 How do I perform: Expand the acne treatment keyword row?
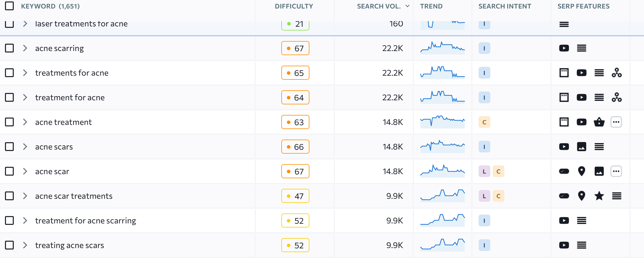pos(25,122)
